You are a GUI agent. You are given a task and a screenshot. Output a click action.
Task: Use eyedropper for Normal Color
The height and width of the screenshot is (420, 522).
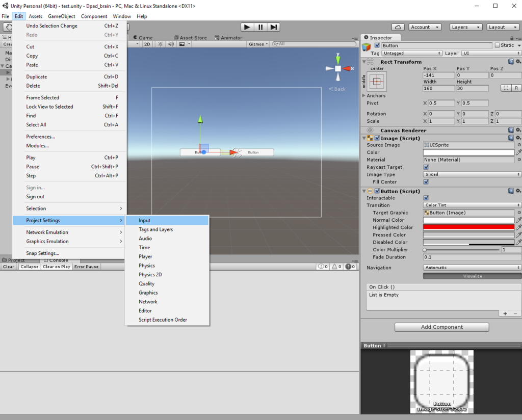[518, 220]
